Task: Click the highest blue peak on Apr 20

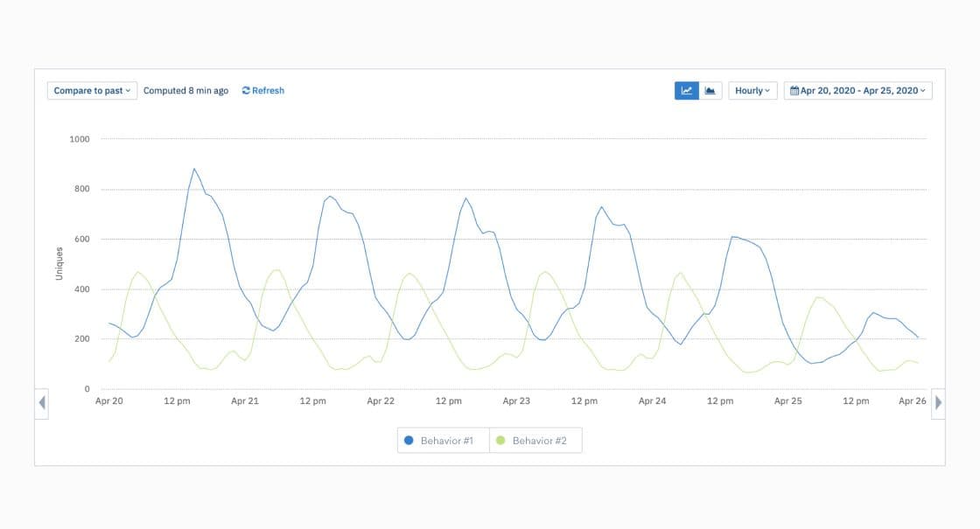Action: coord(194,169)
